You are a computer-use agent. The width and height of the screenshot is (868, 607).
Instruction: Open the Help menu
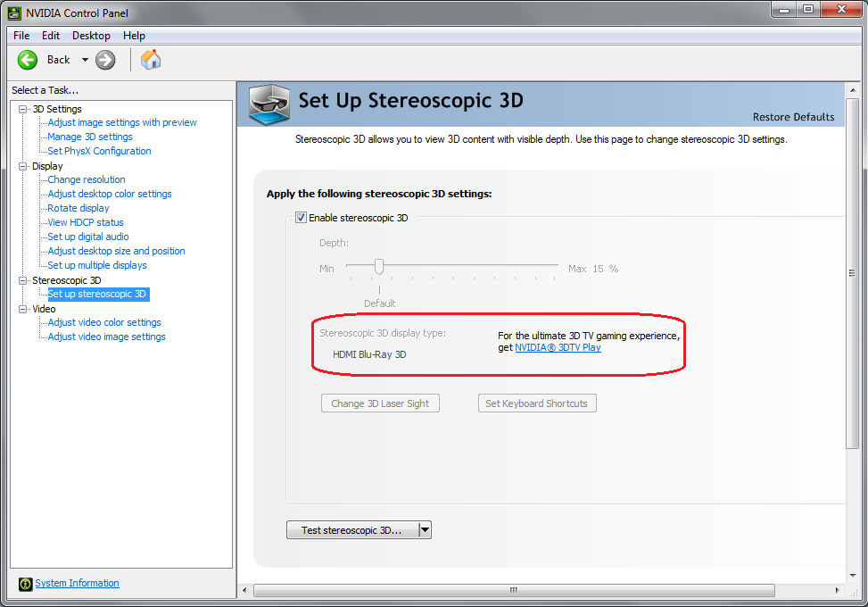(x=134, y=36)
